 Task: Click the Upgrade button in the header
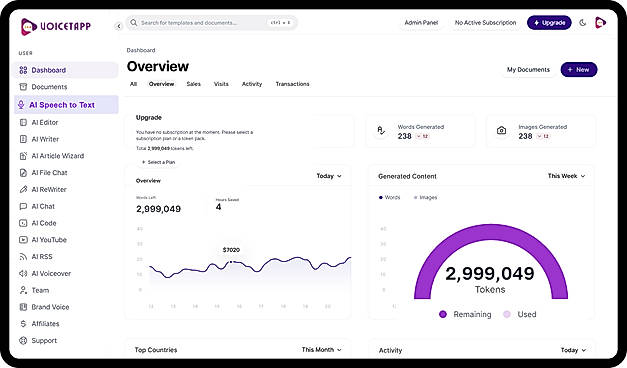tap(549, 23)
